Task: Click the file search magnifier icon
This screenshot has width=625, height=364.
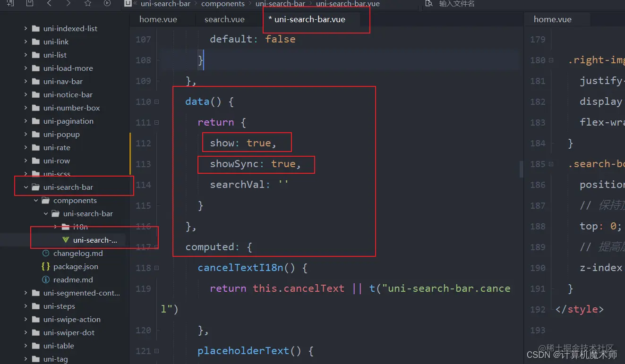Action: pos(429,3)
